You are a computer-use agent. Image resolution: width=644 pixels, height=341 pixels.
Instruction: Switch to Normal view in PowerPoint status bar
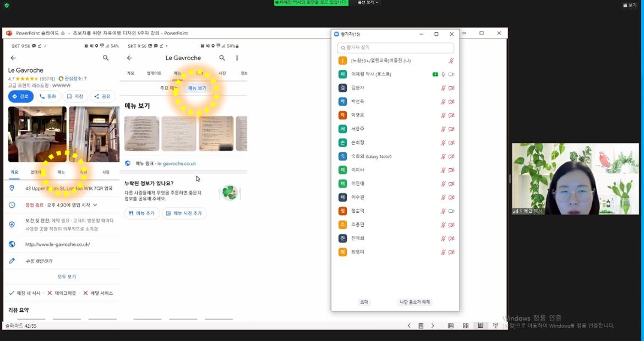tap(451, 326)
